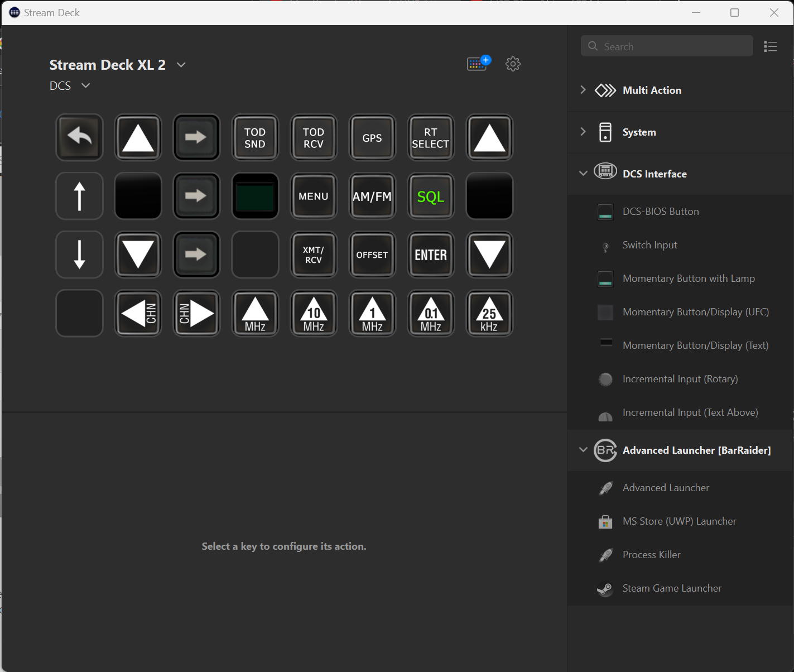Open the DCS profile dropdown

pos(85,85)
